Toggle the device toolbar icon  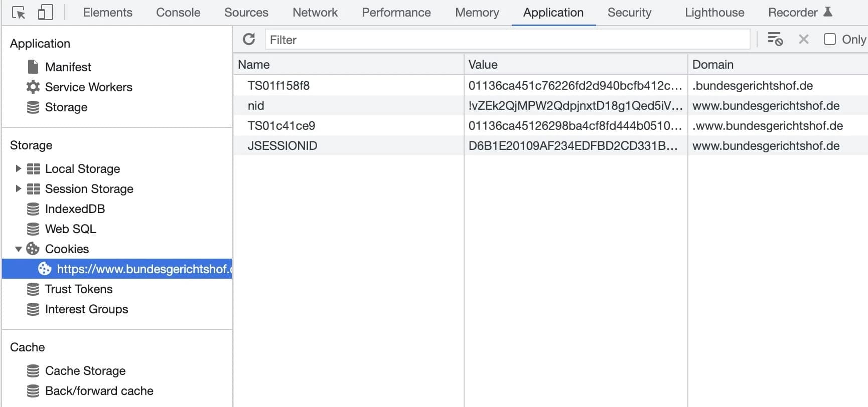[45, 13]
